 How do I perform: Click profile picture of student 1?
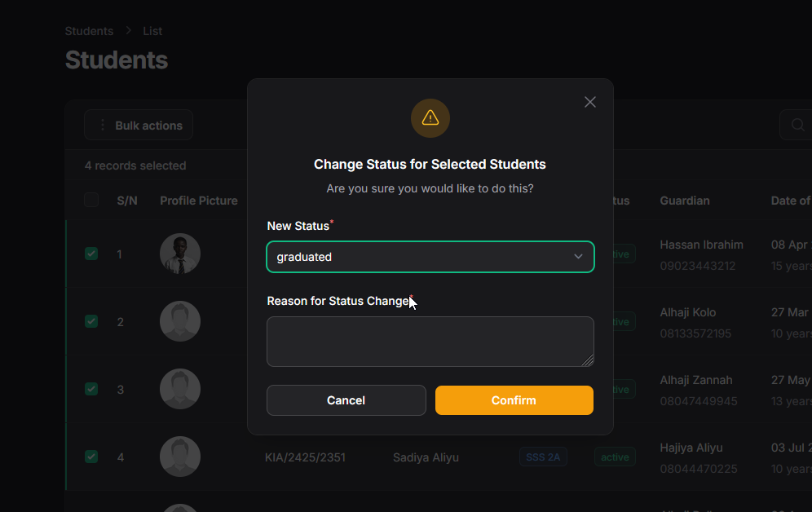coord(180,254)
